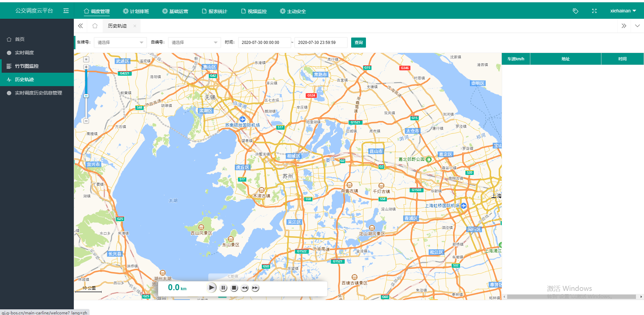This screenshot has height=315, width=644.
Task: Toggle fullscreen mode icon
Action: (x=594, y=11)
